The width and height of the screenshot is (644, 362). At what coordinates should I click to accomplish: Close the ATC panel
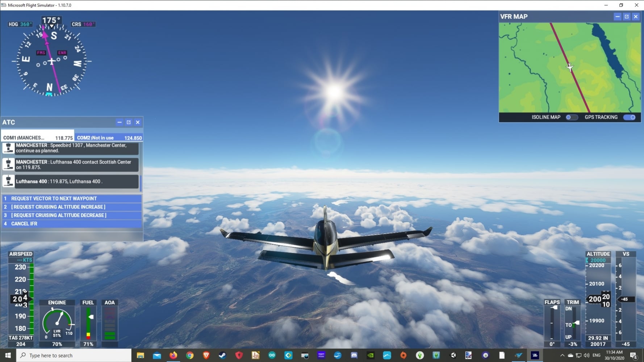[138, 122]
